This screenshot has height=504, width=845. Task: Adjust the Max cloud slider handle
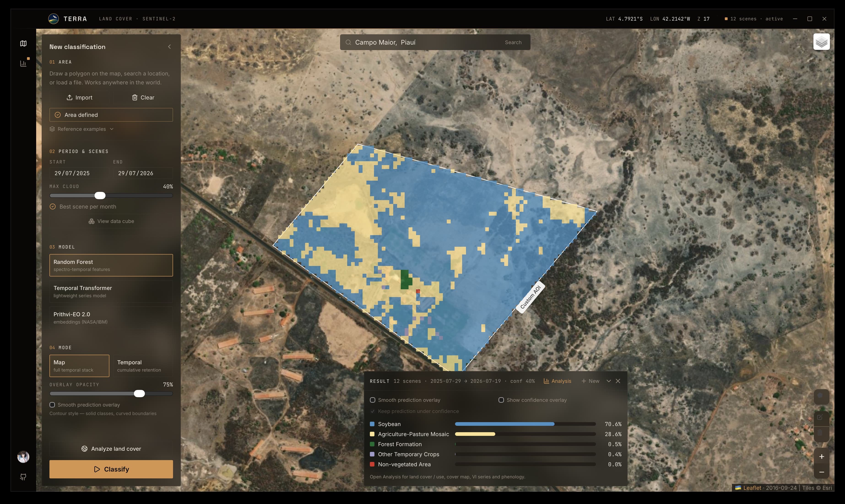point(100,195)
